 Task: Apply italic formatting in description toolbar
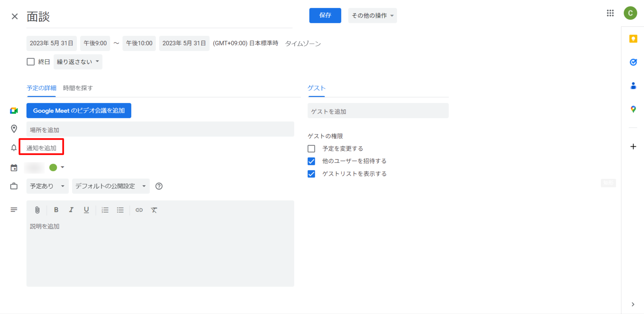coord(71,210)
